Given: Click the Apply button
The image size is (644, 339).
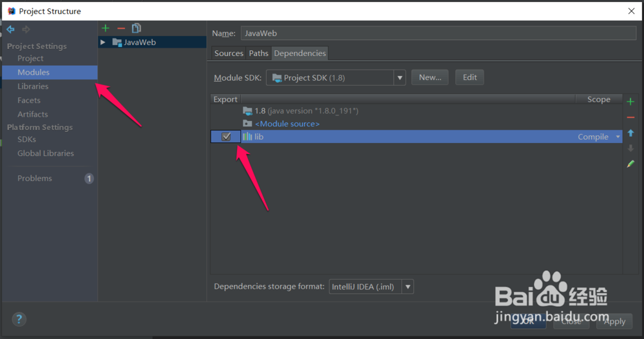Looking at the screenshot, I should click(x=614, y=322).
